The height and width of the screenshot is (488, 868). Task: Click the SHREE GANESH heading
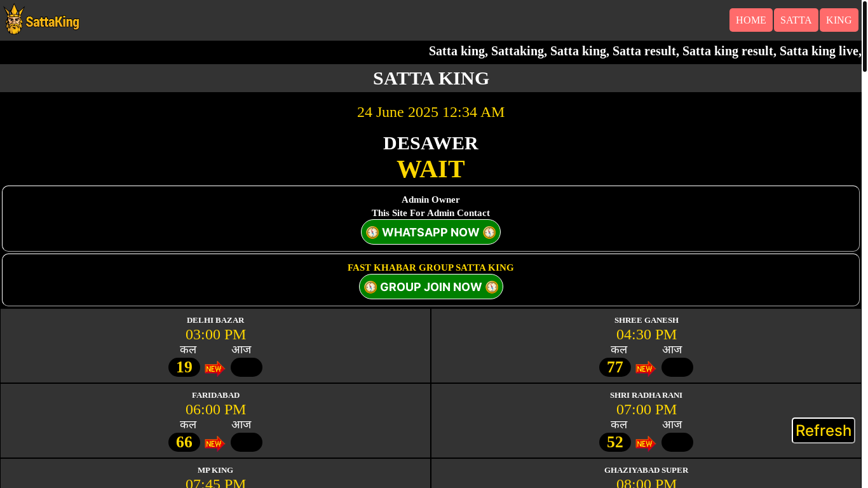(x=646, y=320)
